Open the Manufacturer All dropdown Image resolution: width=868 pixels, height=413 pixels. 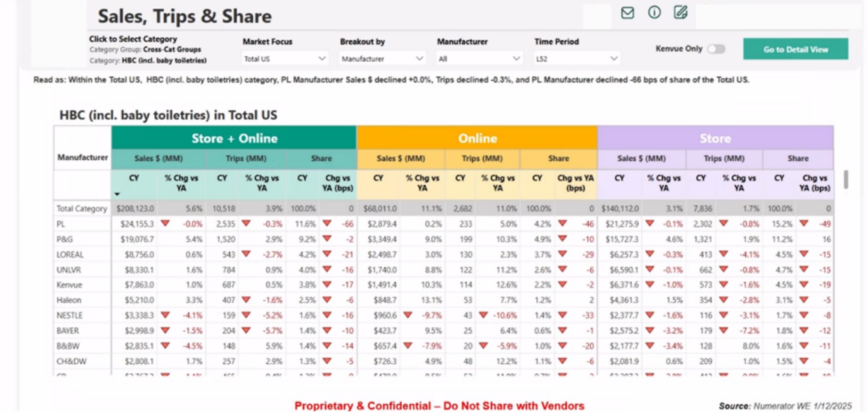pos(479,59)
